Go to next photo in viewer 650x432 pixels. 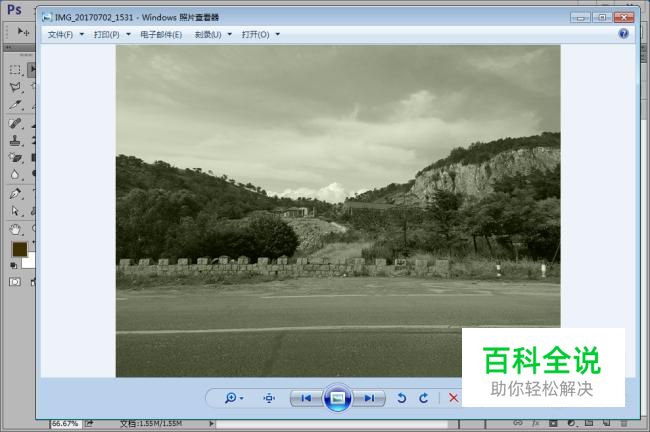(369, 398)
